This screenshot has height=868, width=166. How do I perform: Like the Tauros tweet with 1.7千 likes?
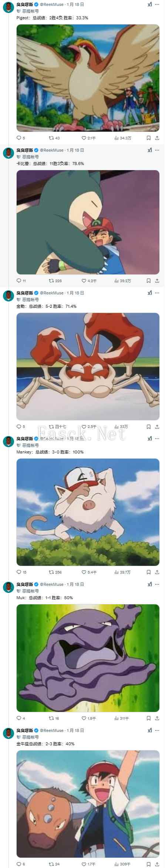(89, 864)
